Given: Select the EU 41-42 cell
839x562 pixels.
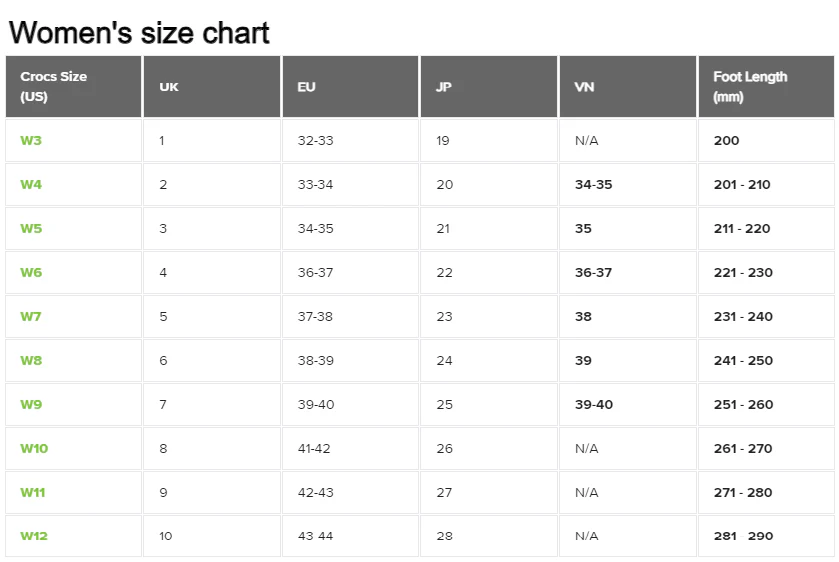Looking at the screenshot, I should coord(314,449).
